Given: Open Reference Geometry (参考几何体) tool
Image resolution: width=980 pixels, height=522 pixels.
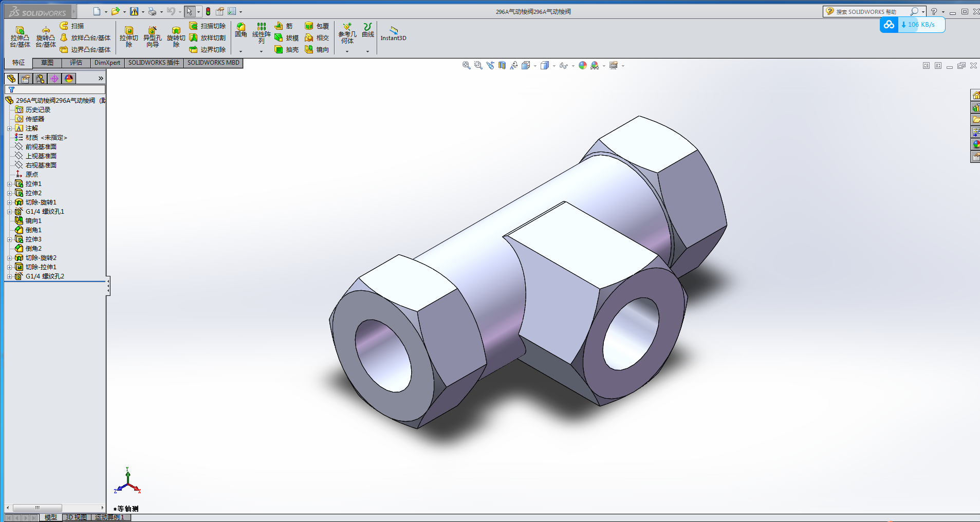Looking at the screenshot, I should click(347, 33).
